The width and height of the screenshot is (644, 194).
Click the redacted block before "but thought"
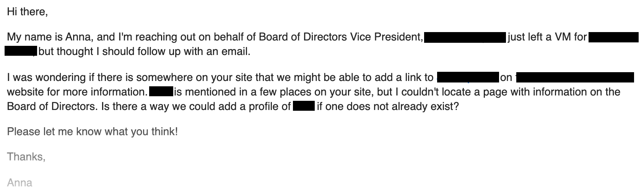point(21,52)
